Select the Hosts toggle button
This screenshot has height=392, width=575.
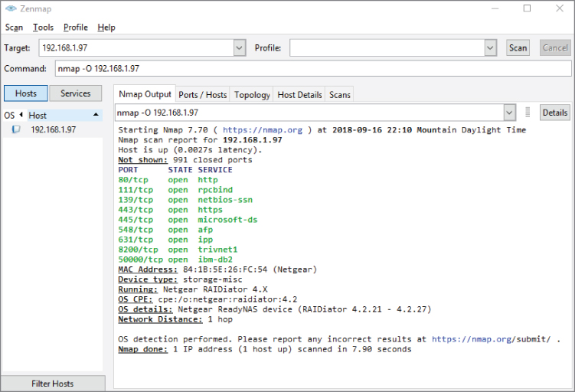click(26, 93)
